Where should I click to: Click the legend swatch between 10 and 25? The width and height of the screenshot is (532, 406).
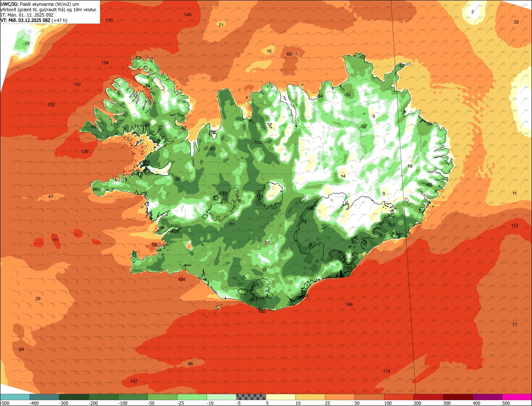click(x=310, y=397)
